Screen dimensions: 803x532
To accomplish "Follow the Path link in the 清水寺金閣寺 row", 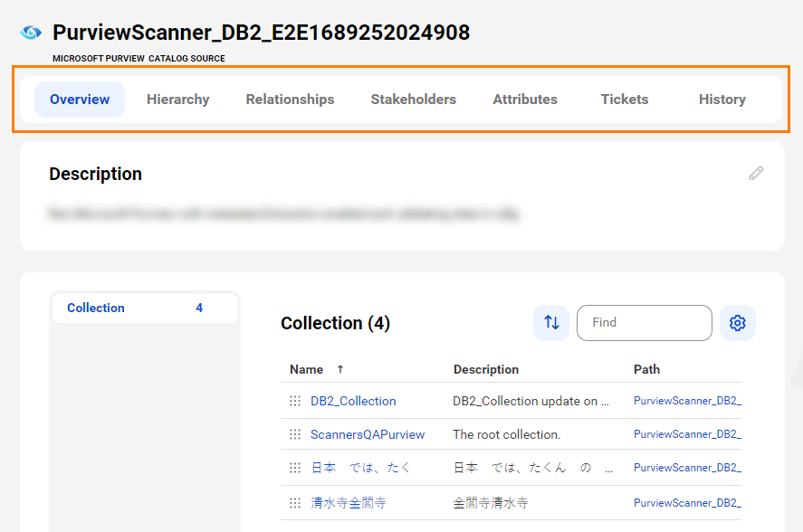I will point(687,503).
